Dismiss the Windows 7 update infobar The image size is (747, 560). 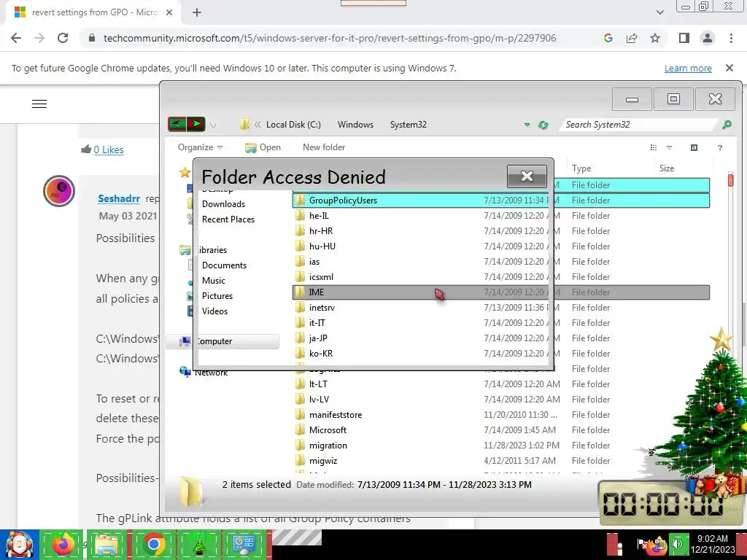pos(729,68)
